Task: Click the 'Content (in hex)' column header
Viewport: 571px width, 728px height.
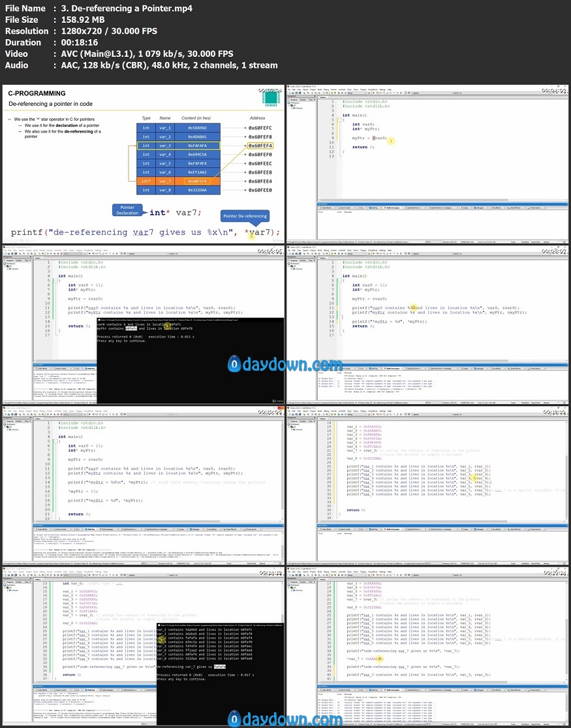Action: point(196,118)
